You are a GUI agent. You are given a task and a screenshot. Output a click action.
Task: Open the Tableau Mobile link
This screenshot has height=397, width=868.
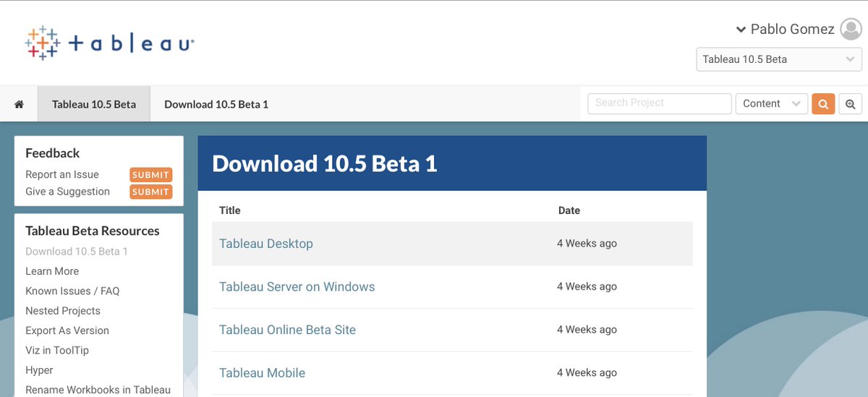263,373
